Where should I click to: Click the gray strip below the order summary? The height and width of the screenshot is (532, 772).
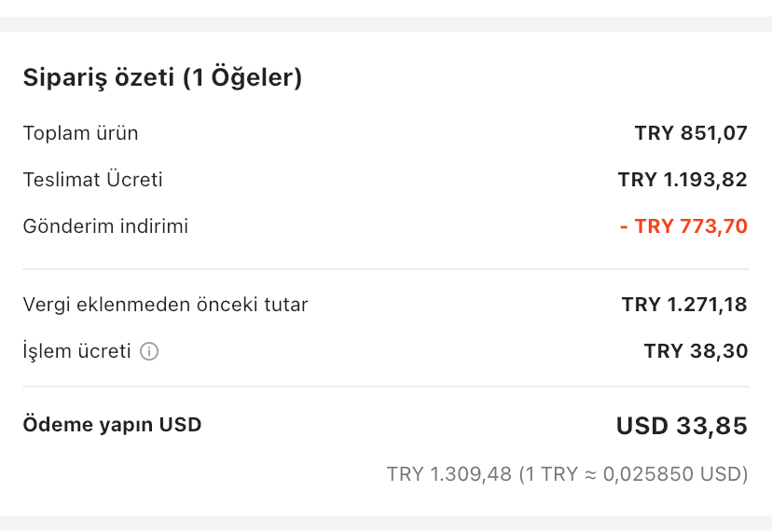(x=385, y=524)
